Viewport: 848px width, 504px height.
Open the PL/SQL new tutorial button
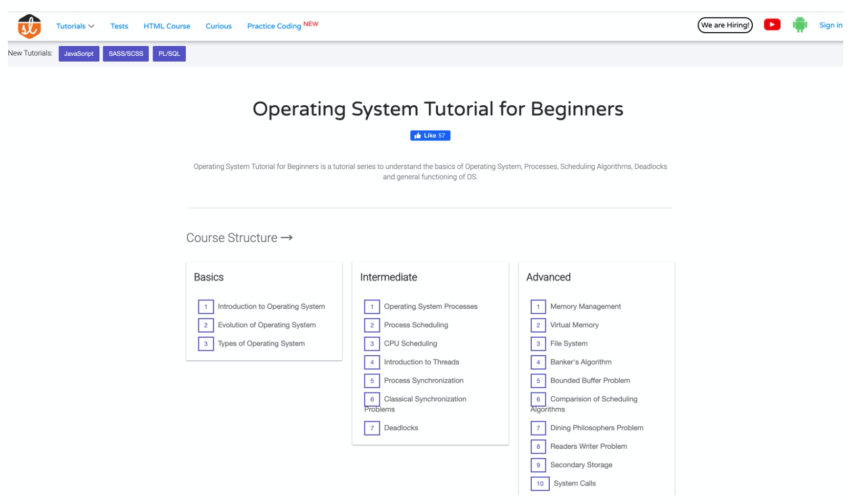pyautogui.click(x=169, y=54)
